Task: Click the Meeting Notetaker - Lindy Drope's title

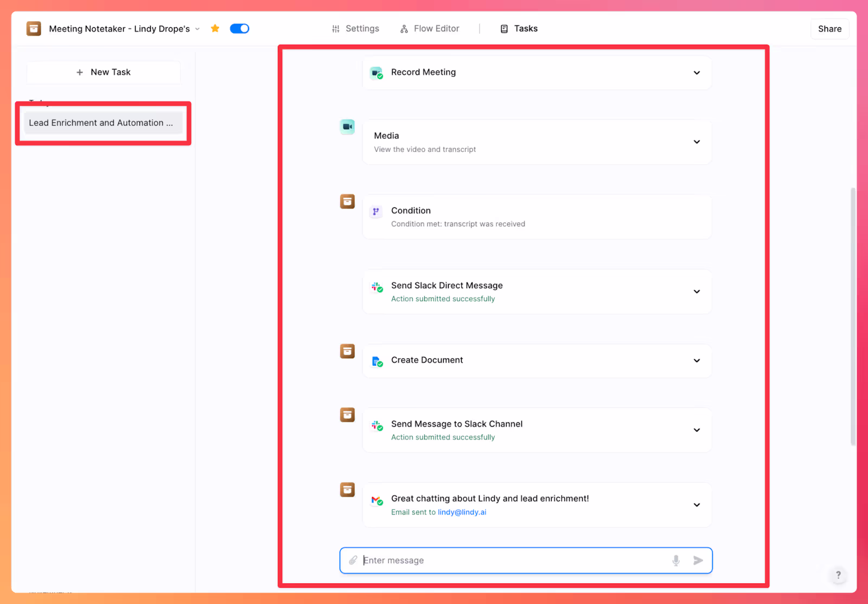Action: click(119, 29)
